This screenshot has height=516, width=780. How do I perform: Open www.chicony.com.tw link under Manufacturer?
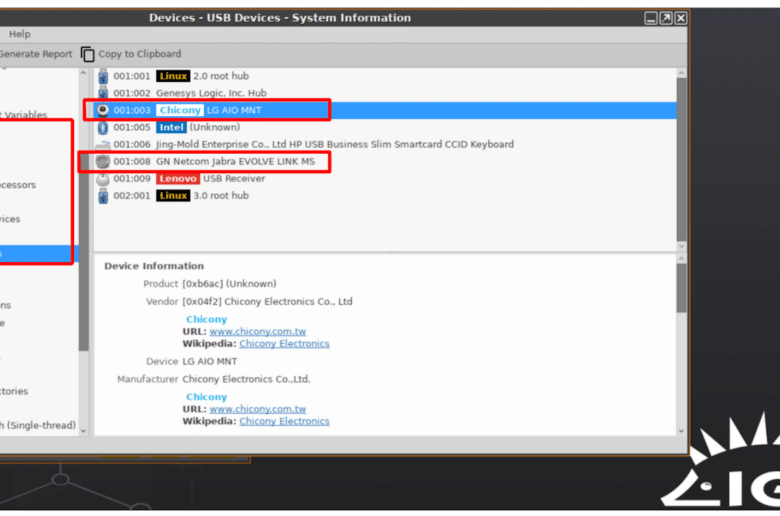258,409
